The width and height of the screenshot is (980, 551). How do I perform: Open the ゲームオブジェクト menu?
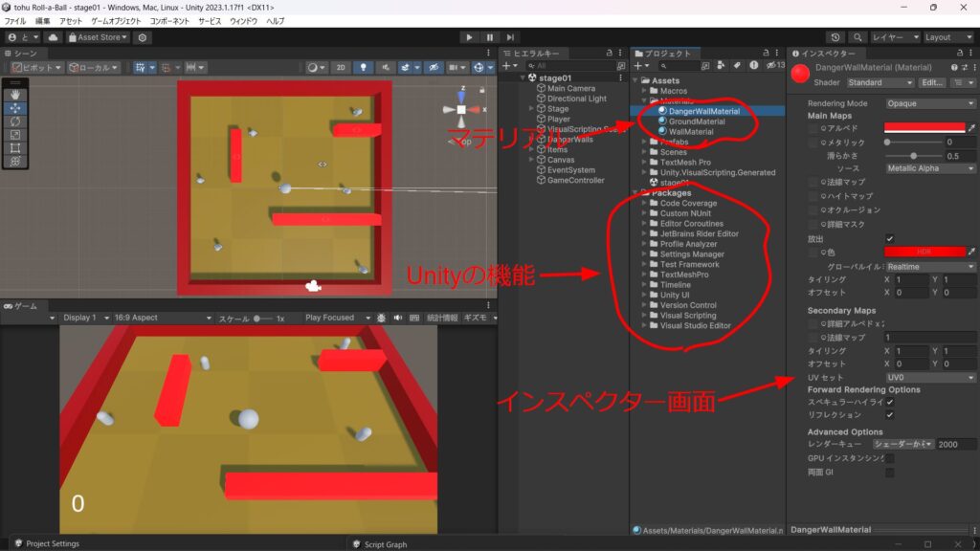[x=116, y=21]
